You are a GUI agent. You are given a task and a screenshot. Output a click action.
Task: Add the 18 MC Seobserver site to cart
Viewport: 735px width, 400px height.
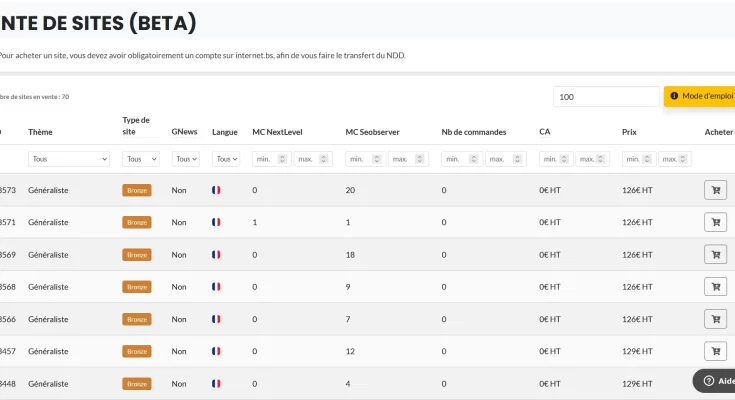click(x=715, y=255)
